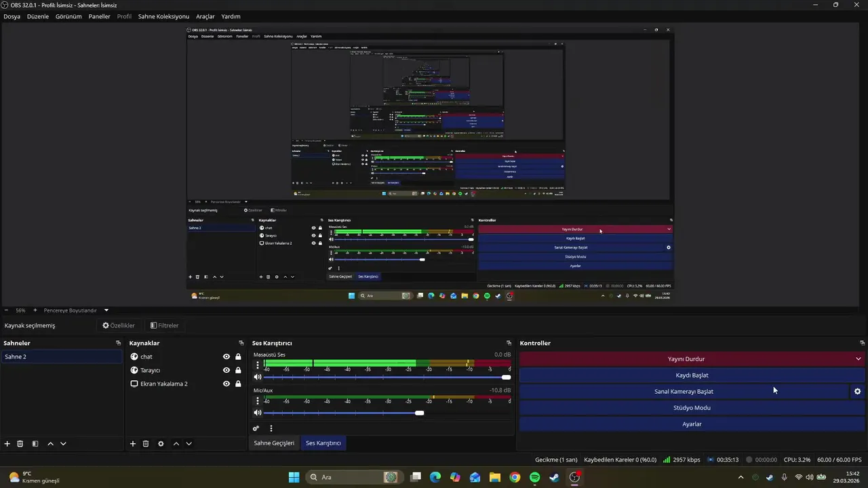Viewport: 868px width, 488px height.
Task: Click Yayını Durdur to stop streaming
Action: (x=686, y=359)
